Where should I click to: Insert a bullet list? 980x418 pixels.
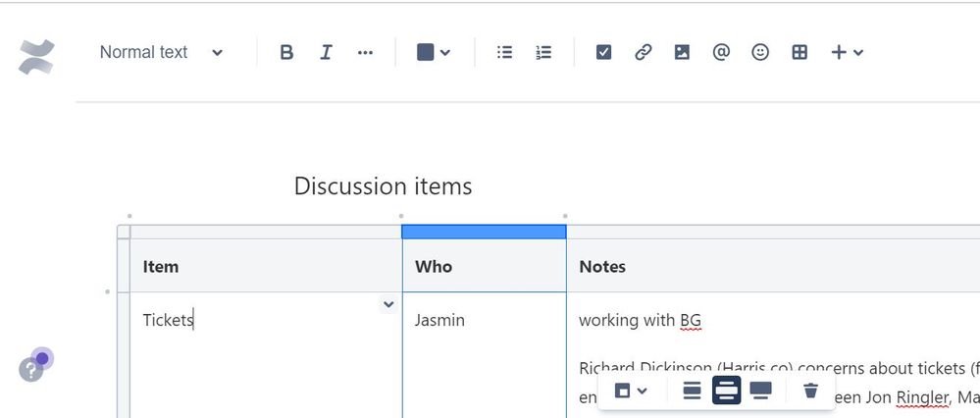tap(504, 52)
